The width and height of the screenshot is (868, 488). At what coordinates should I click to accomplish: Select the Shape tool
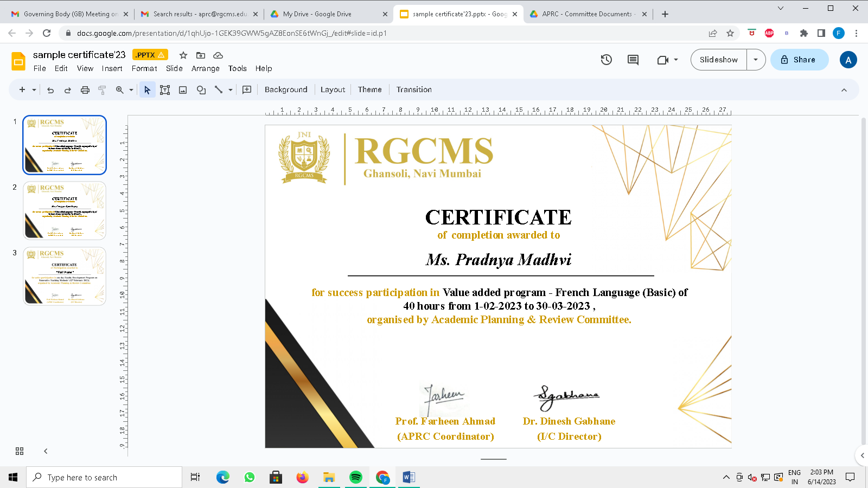coord(201,90)
